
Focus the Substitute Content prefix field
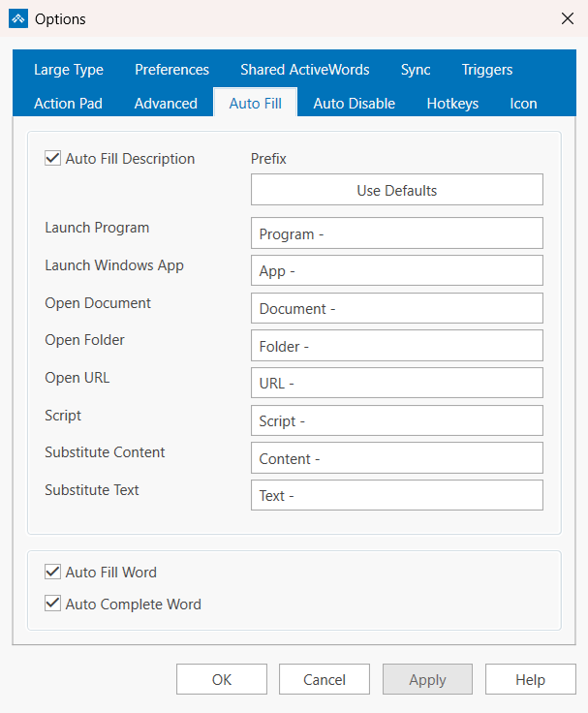click(x=397, y=458)
